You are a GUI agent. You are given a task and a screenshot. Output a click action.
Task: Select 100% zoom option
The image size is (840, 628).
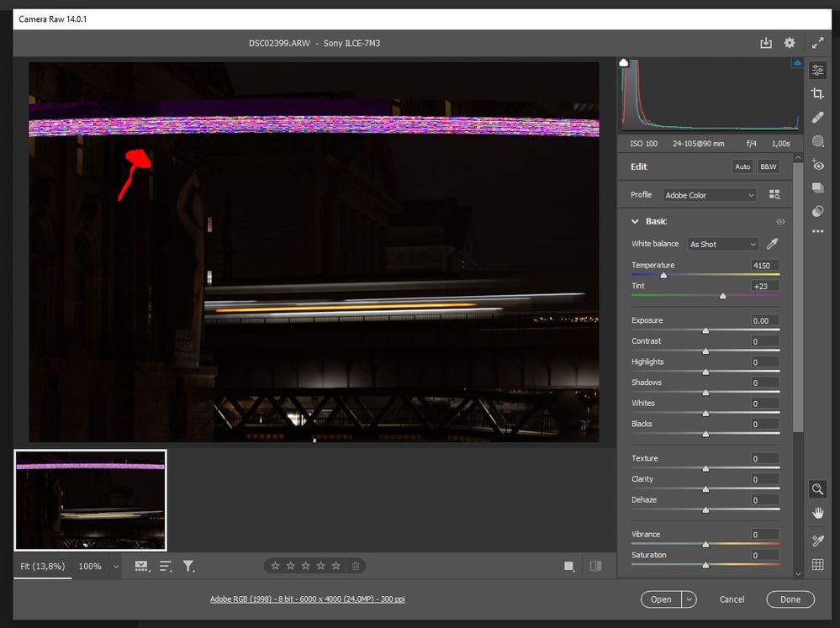[x=90, y=566]
